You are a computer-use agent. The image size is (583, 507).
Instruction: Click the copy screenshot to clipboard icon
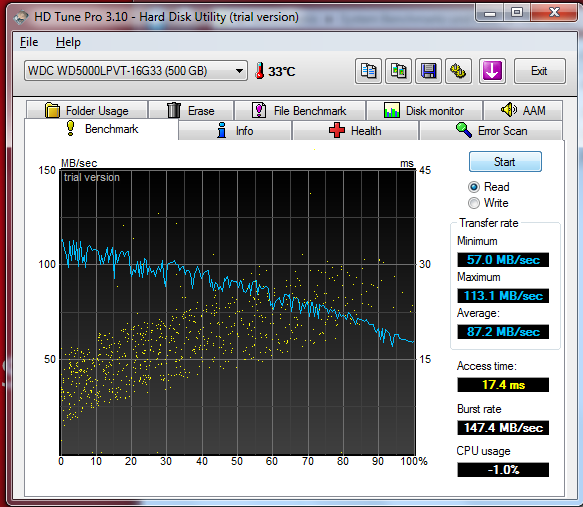point(398,71)
